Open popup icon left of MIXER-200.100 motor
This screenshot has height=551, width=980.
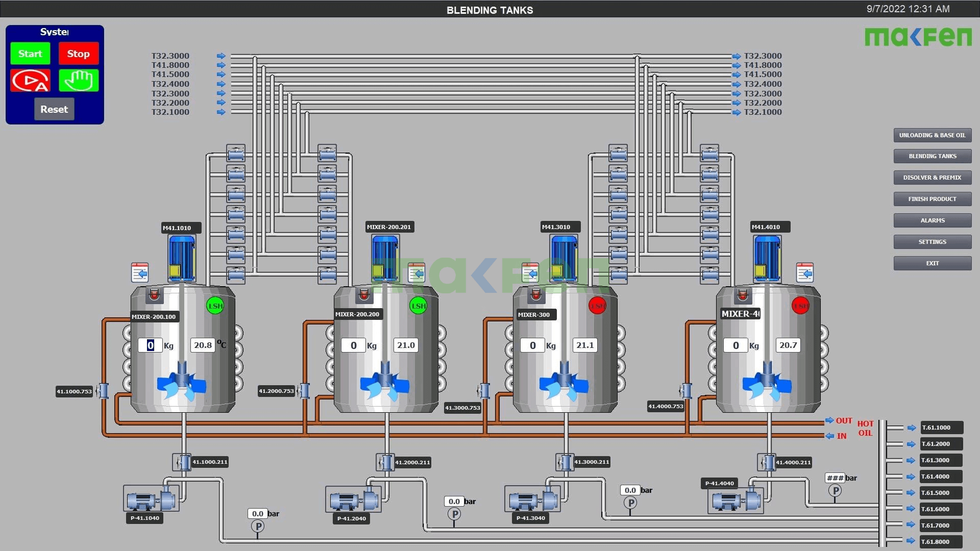(140, 273)
